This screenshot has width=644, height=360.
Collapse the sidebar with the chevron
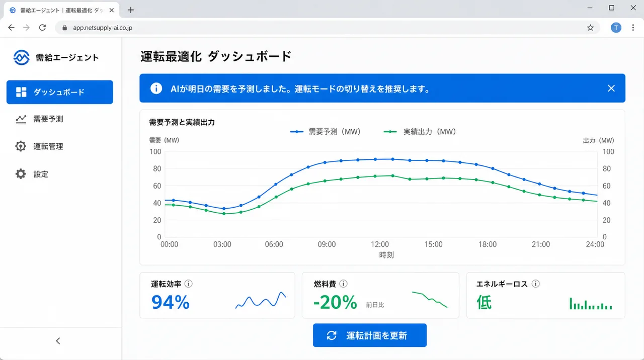(58, 341)
